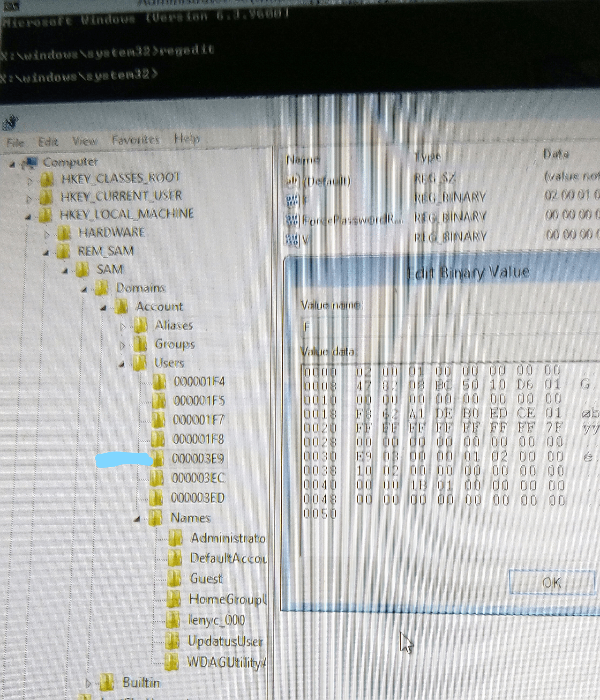Screen dimensions: 600x700
Task: Expand HKEY_CLASSES_ROOT node arrow
Action: coord(31,181)
